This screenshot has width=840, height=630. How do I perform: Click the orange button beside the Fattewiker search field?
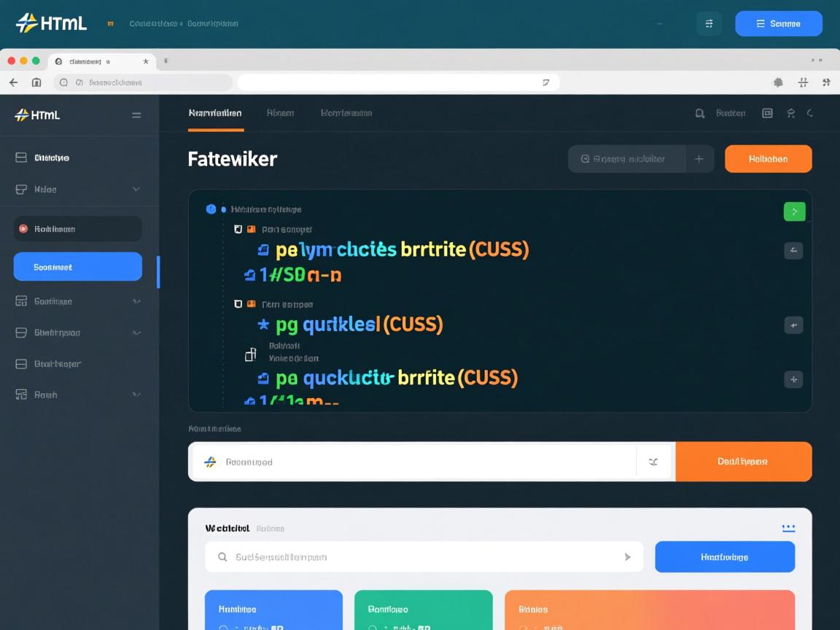coord(768,159)
